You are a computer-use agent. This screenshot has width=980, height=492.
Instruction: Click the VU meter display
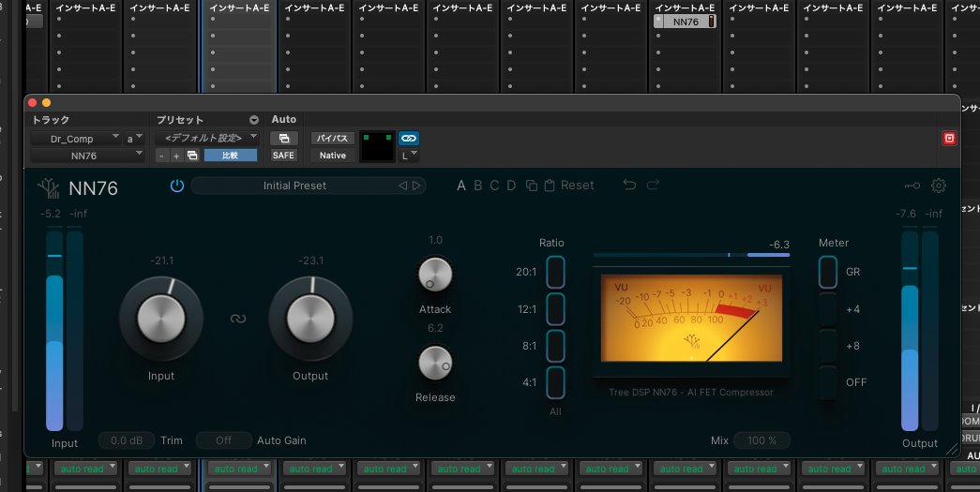coord(691,319)
